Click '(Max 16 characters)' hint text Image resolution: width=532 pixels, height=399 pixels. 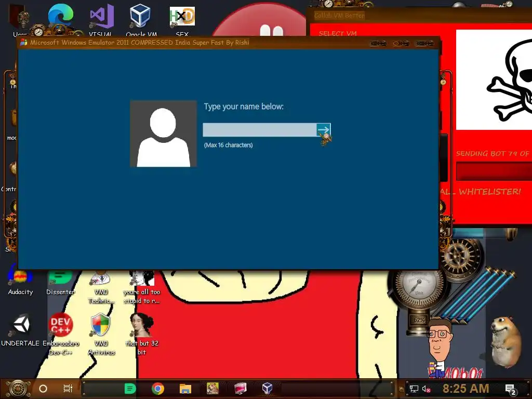229,145
